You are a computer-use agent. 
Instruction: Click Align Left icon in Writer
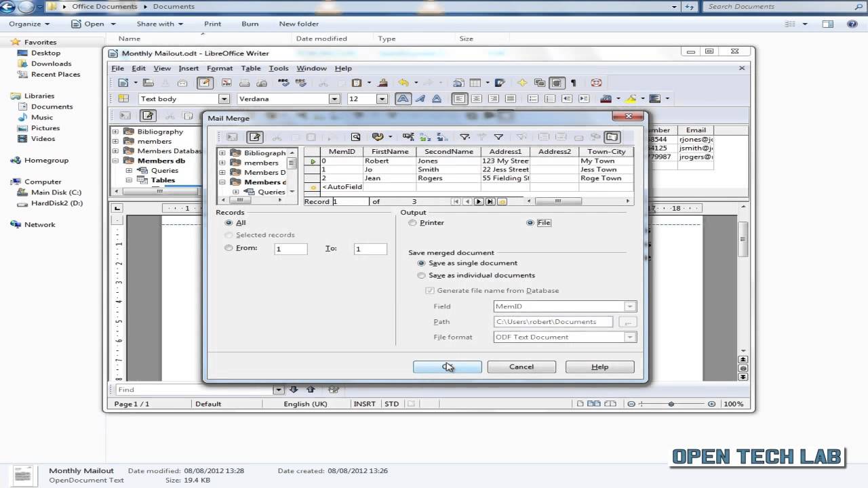(x=460, y=99)
